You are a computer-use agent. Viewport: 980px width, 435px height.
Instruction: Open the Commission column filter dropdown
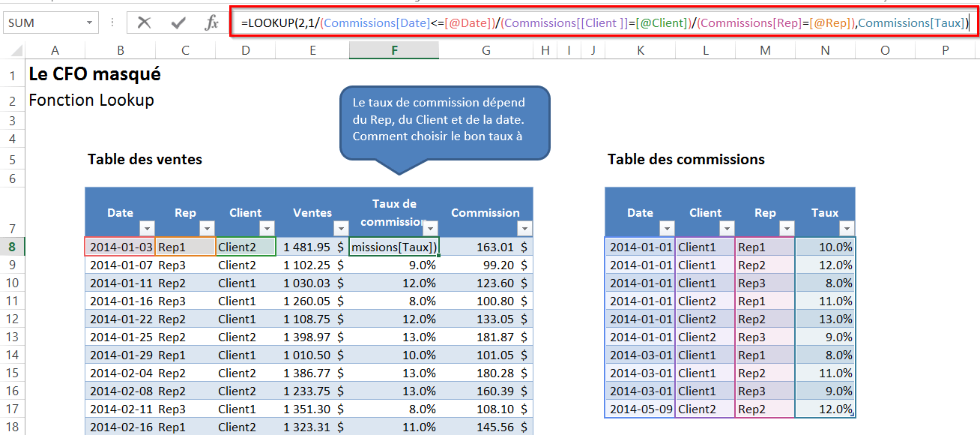coord(524,229)
